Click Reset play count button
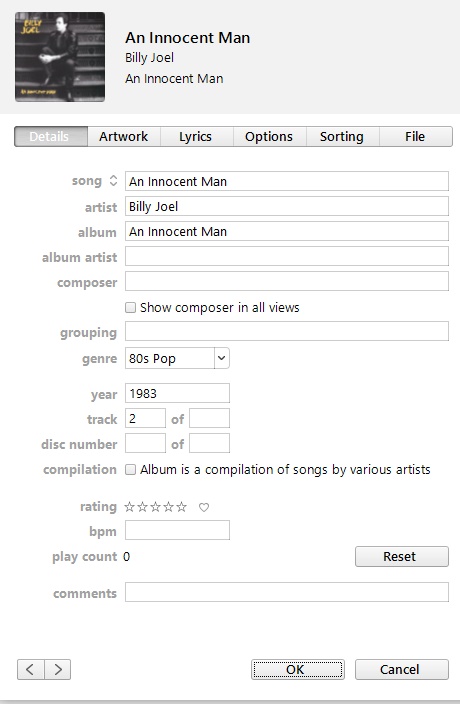This screenshot has width=460, height=704. pyautogui.click(x=402, y=556)
